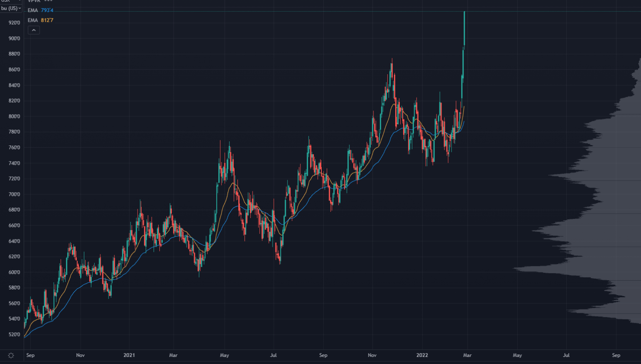Click the 580'0 price axis label
Viewport: 641px width, 364px height.
14,288
